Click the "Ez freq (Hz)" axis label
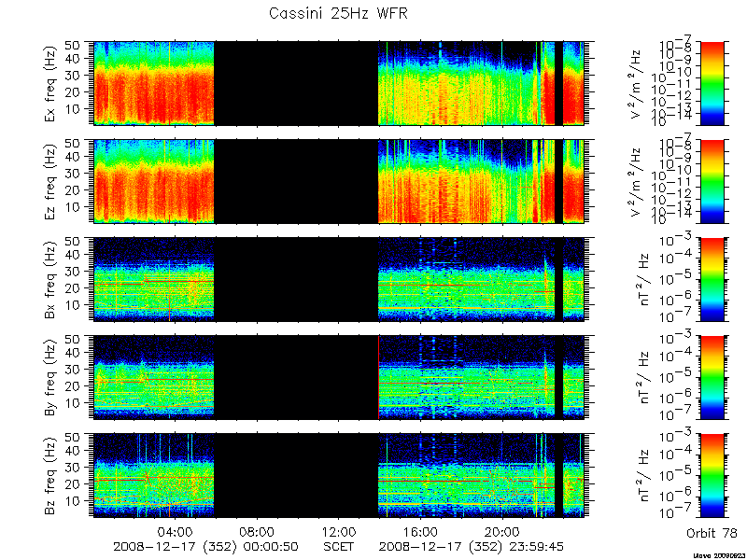 tap(51, 181)
